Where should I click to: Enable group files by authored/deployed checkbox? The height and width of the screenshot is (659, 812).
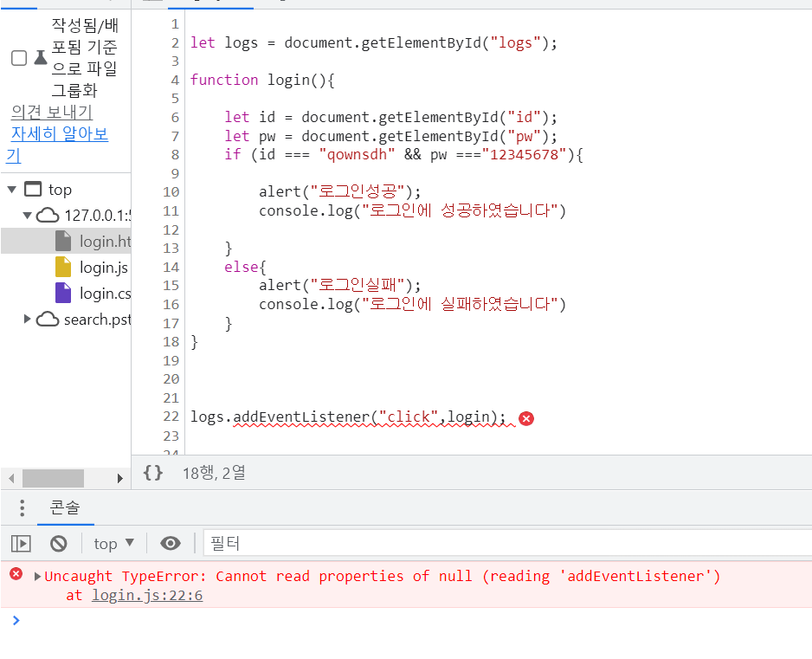pos(19,58)
